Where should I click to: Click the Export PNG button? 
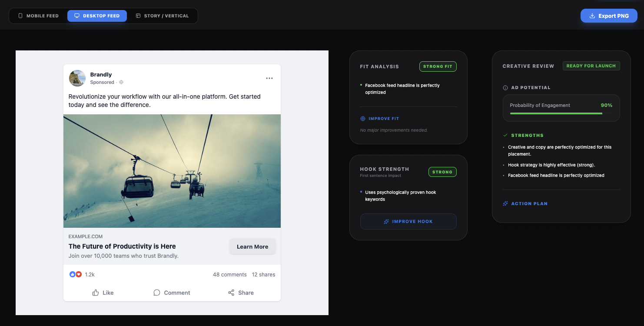[x=609, y=16]
